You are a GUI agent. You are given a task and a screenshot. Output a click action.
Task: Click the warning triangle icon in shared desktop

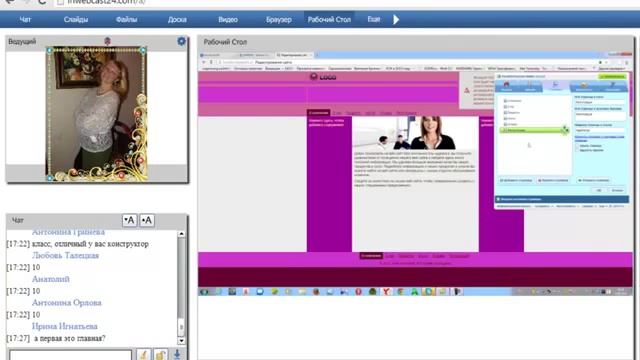pos(467,90)
